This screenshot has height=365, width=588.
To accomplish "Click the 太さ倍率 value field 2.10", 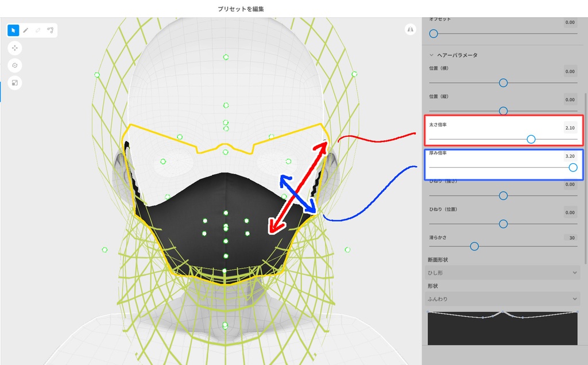I will [570, 128].
